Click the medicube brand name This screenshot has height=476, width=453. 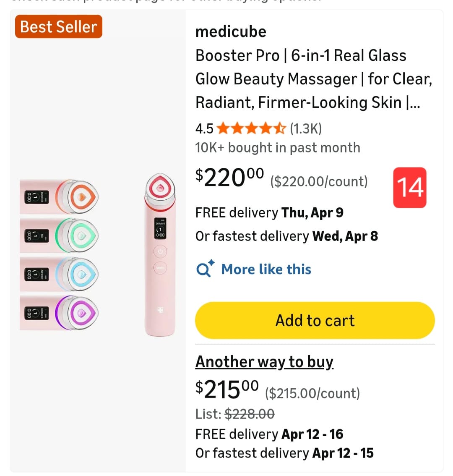(231, 32)
